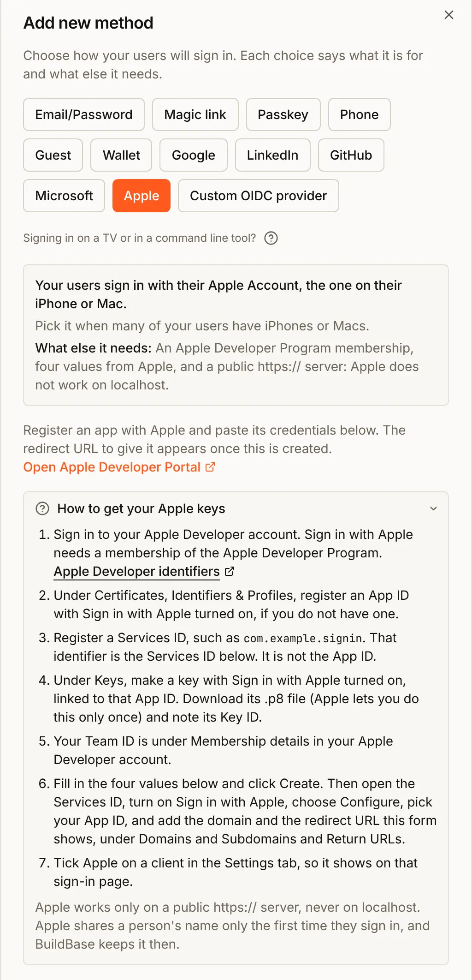Click 'Your users sign in with their Apple Account' text
This screenshot has width=472, height=980.
[218, 294]
